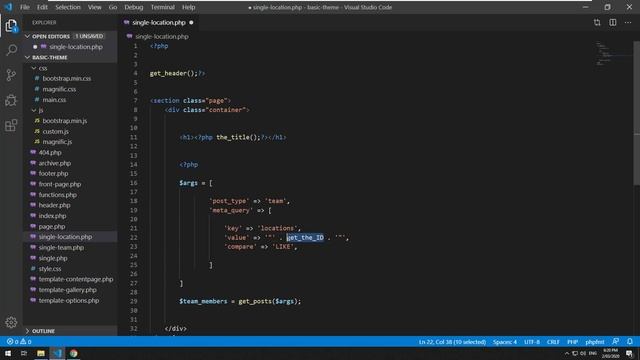This screenshot has height=360, width=640.
Task: Open the Terminal menu
Action: coord(162,7)
